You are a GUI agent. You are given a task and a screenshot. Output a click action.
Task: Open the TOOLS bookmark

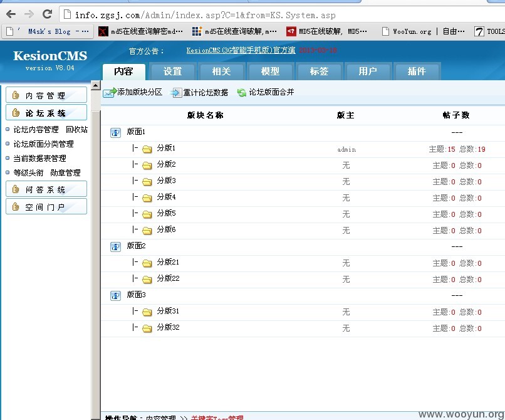(489, 31)
